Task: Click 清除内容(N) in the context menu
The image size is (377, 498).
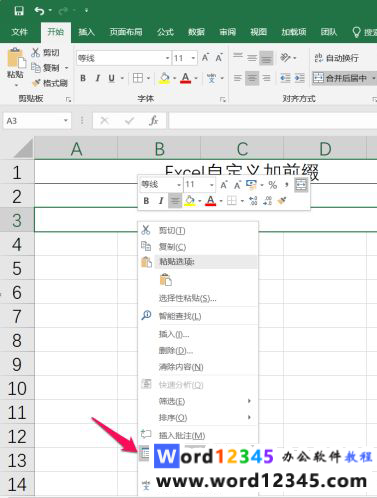Action: (181, 367)
